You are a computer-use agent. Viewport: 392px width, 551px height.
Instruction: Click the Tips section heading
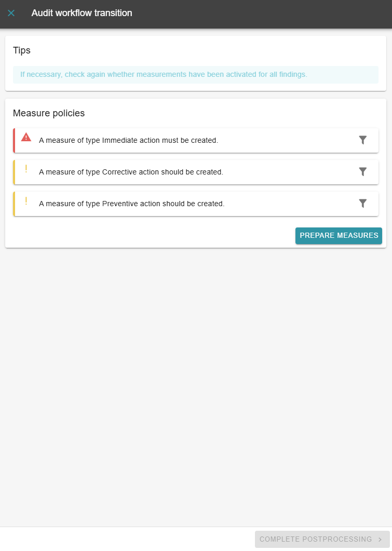[22, 50]
